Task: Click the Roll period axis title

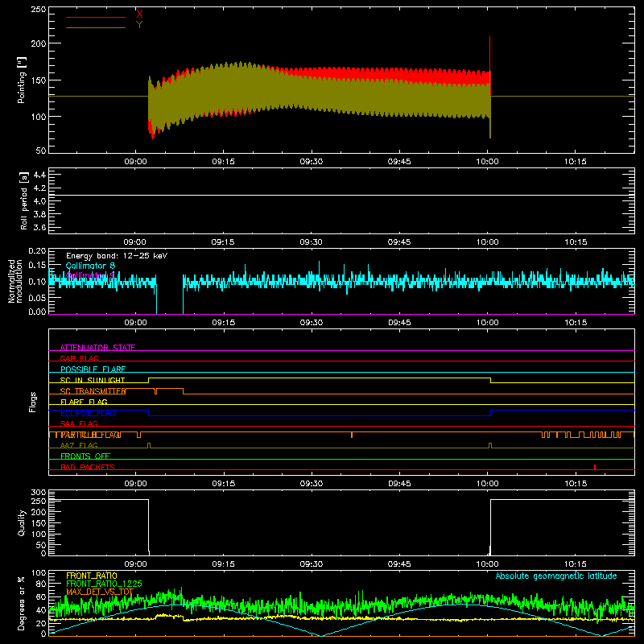Action: coord(23,200)
